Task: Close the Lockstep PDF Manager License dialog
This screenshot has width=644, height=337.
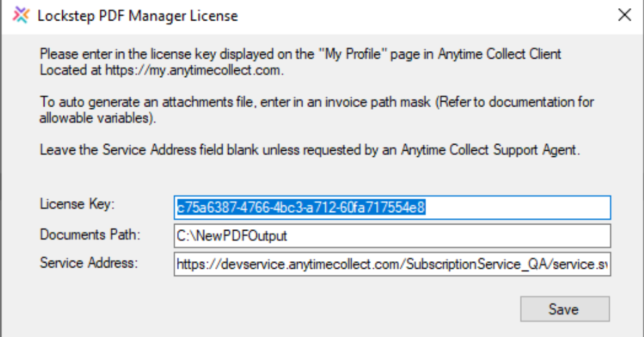Action: [x=624, y=14]
